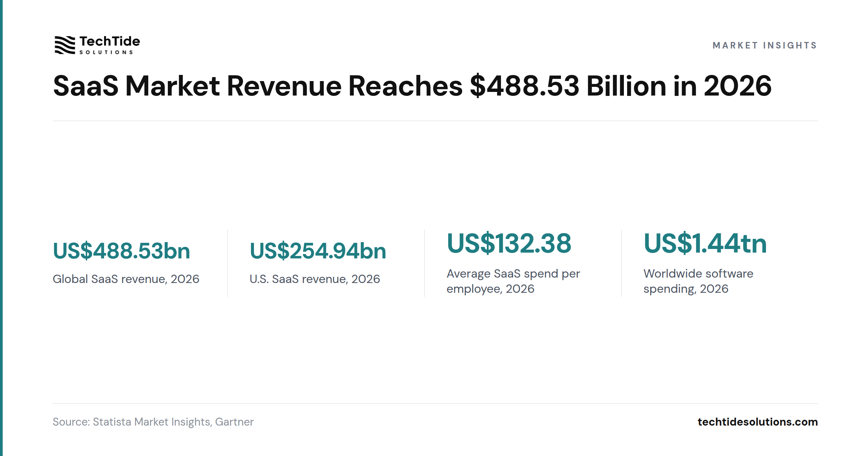The image size is (868, 456).
Task: Click the MARKET INSIGHTS label
Action: click(765, 45)
